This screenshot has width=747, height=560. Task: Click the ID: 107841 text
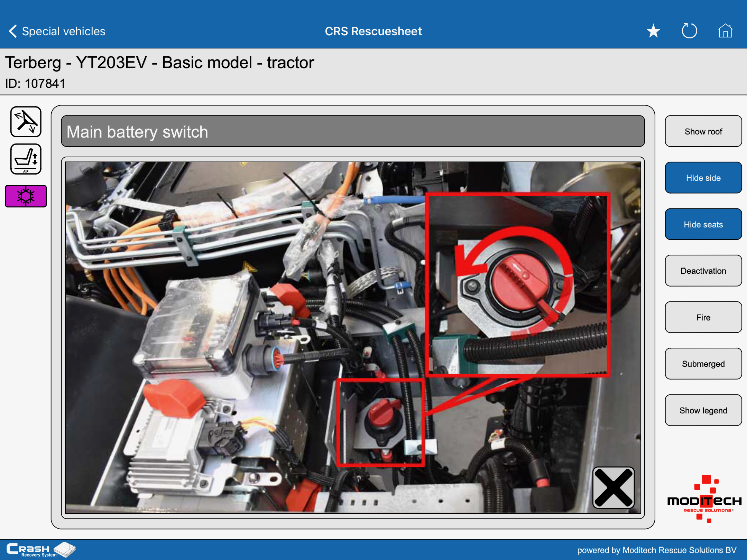35,84
